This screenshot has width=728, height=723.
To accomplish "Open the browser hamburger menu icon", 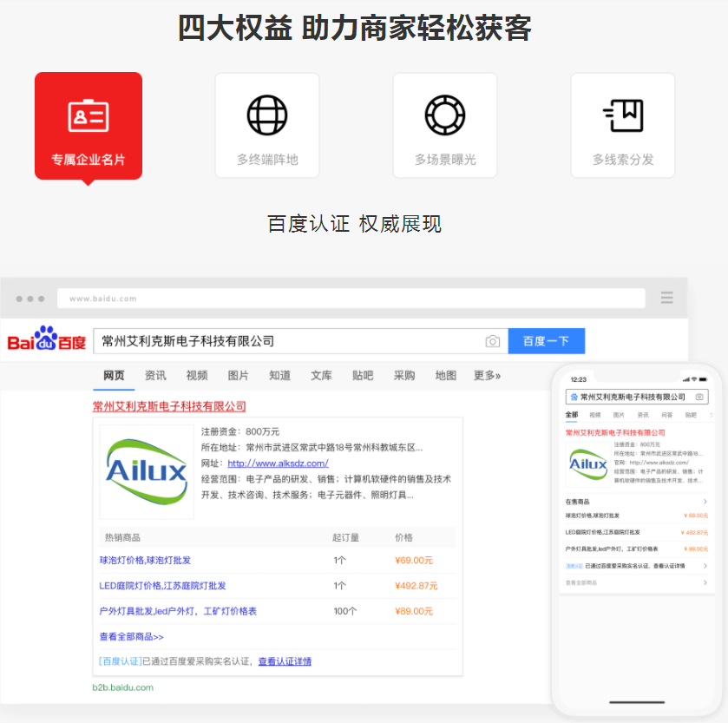I will 666,298.
